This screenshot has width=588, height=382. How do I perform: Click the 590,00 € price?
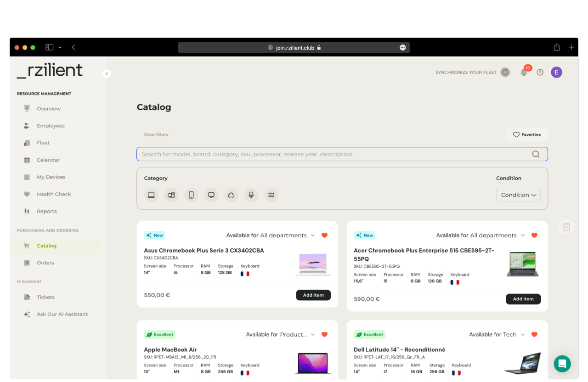click(367, 299)
